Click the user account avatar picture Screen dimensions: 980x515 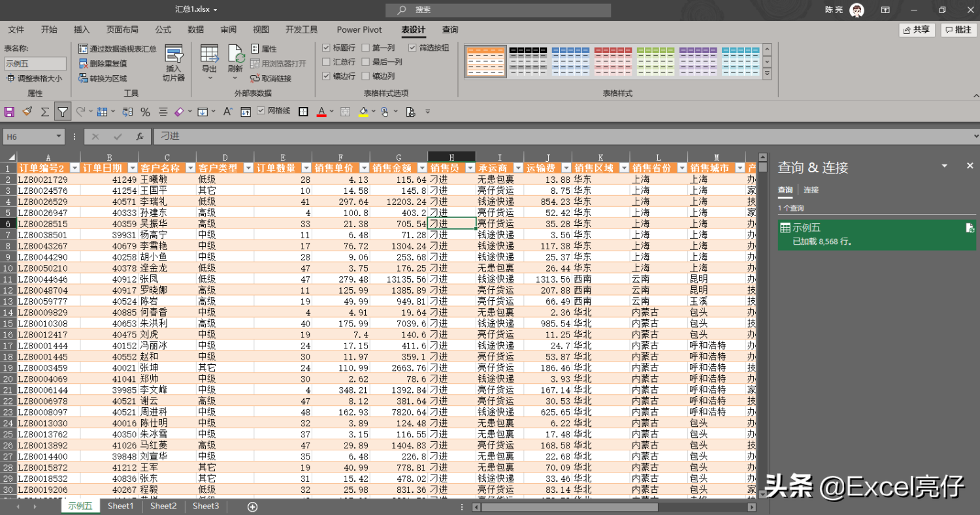pos(857,10)
